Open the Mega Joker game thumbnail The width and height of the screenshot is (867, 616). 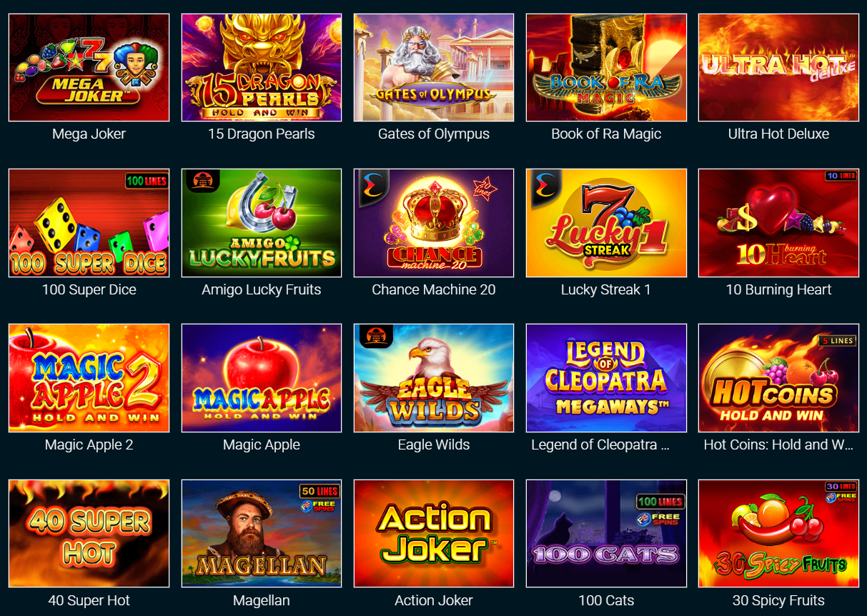pyautogui.click(x=89, y=67)
